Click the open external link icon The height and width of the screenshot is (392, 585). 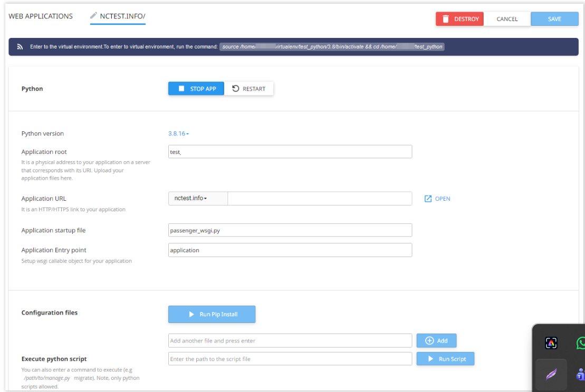pyautogui.click(x=428, y=199)
